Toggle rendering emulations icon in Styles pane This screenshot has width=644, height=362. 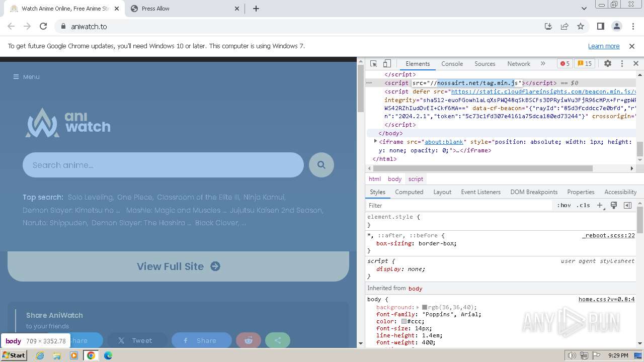[614, 206]
